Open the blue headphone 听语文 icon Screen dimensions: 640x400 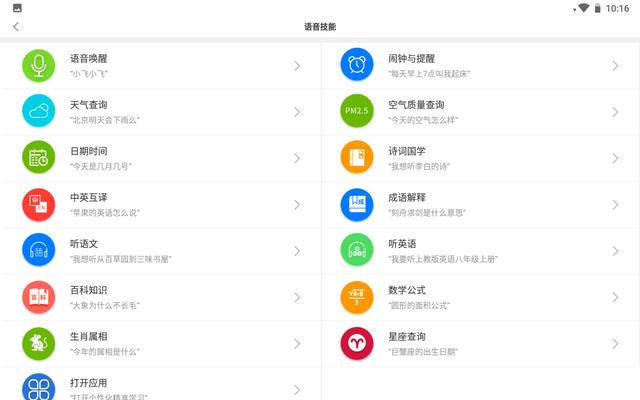(38, 250)
